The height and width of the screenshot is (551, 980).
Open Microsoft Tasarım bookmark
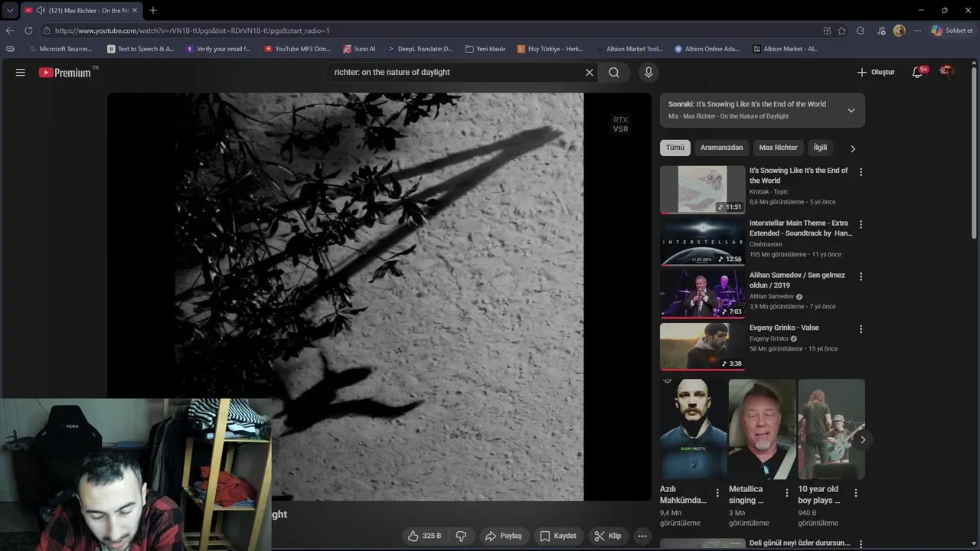pyautogui.click(x=60, y=48)
